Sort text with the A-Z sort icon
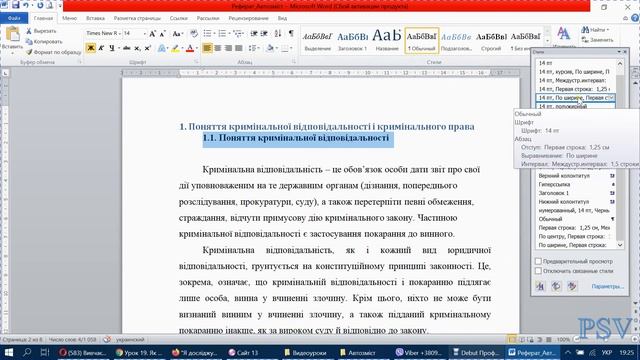Screen dimensions: 640x360 [x=278, y=33]
